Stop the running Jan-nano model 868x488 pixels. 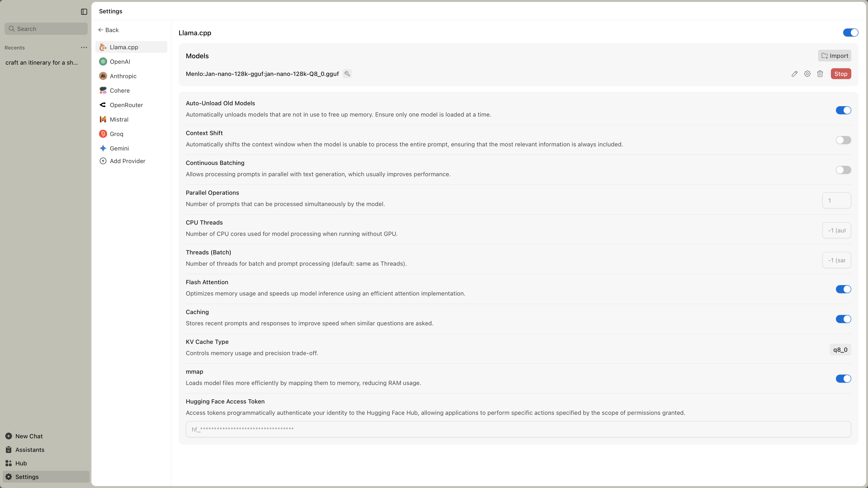pos(840,74)
